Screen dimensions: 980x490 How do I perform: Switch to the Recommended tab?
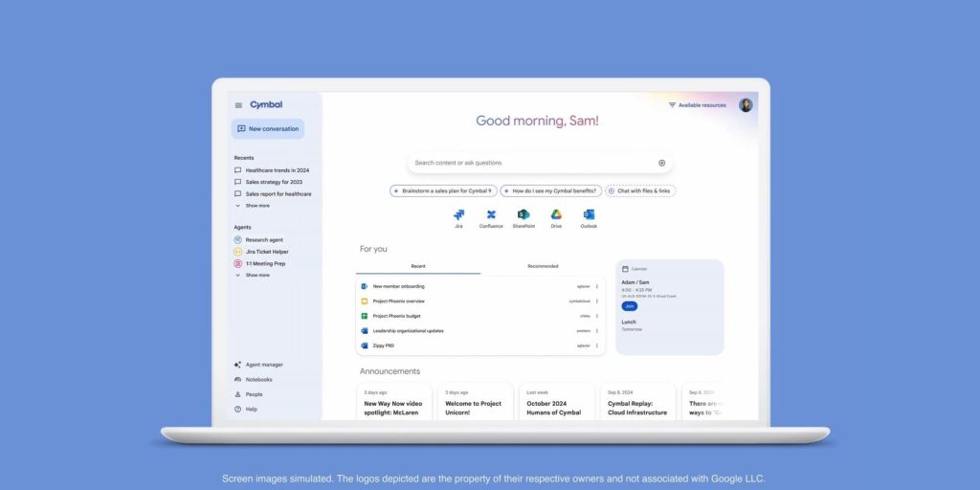coord(543,266)
